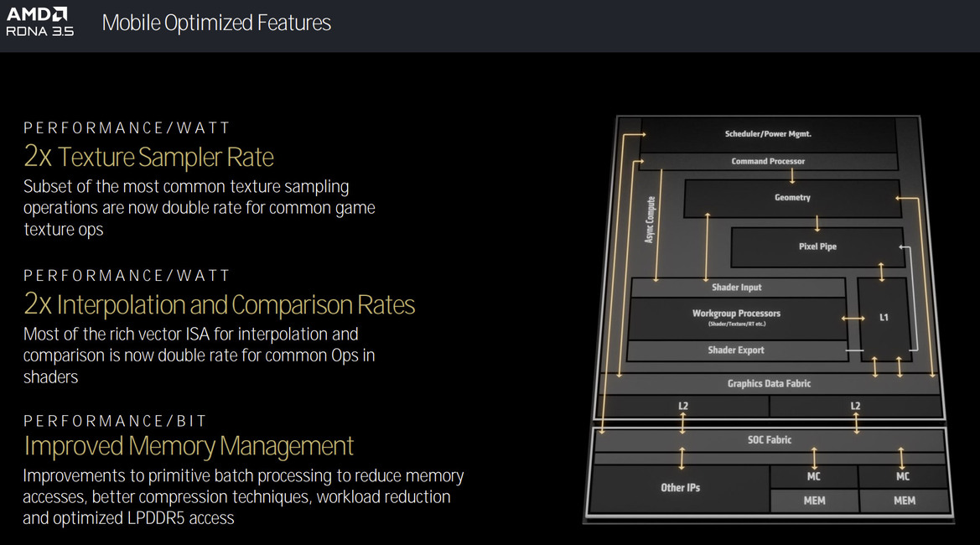
Task: Click the arrow from Geometry to Pixel Pipe
Action: (817, 224)
